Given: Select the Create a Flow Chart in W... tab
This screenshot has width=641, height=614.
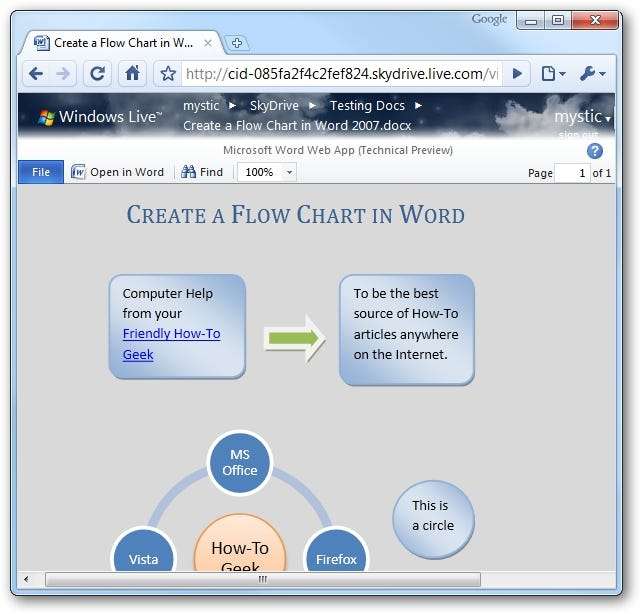Looking at the screenshot, I should [123, 43].
